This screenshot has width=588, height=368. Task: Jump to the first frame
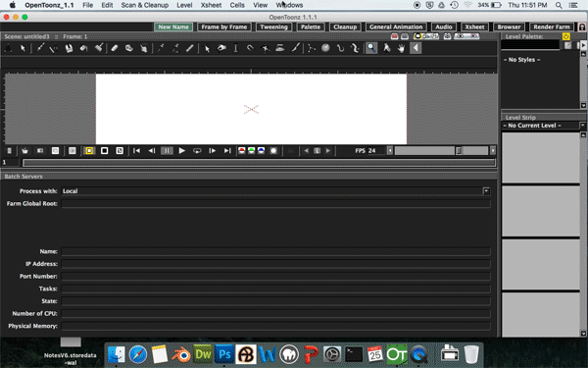point(136,150)
